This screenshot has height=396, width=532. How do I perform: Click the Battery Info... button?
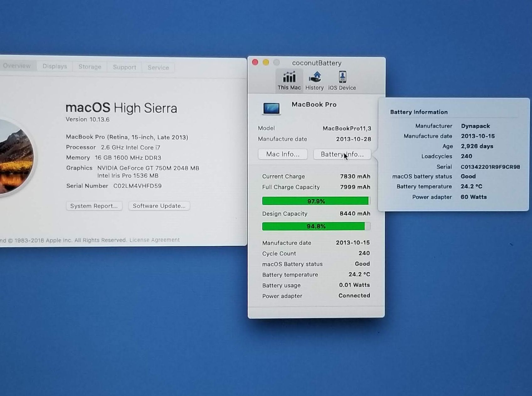pyautogui.click(x=342, y=154)
